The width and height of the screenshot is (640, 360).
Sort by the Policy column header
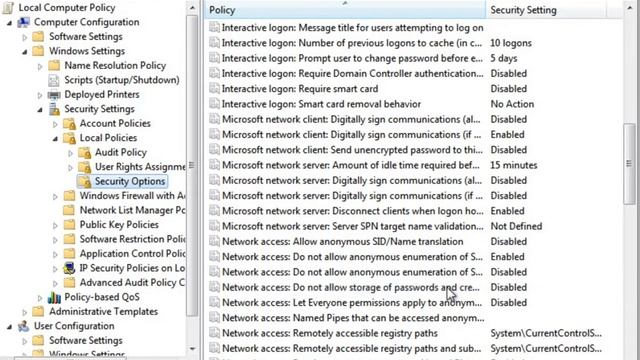[345, 10]
